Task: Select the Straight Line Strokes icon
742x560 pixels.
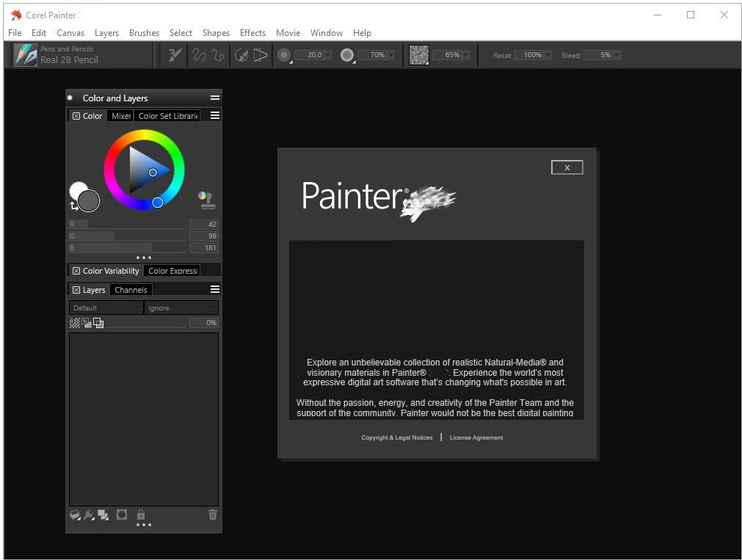Action: click(218, 55)
